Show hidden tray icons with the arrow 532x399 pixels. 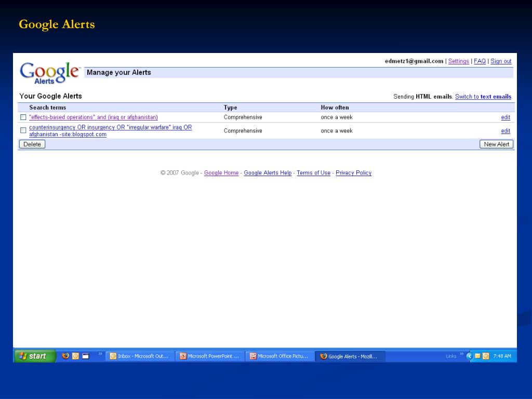pos(469,356)
